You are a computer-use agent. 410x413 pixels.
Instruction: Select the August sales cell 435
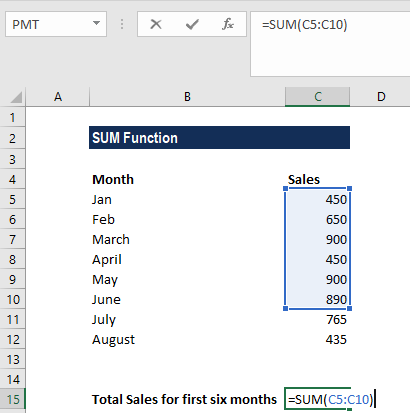pos(317,339)
